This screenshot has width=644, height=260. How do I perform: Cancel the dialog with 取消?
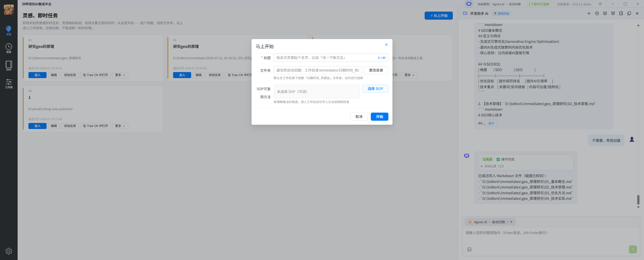pyautogui.click(x=359, y=117)
